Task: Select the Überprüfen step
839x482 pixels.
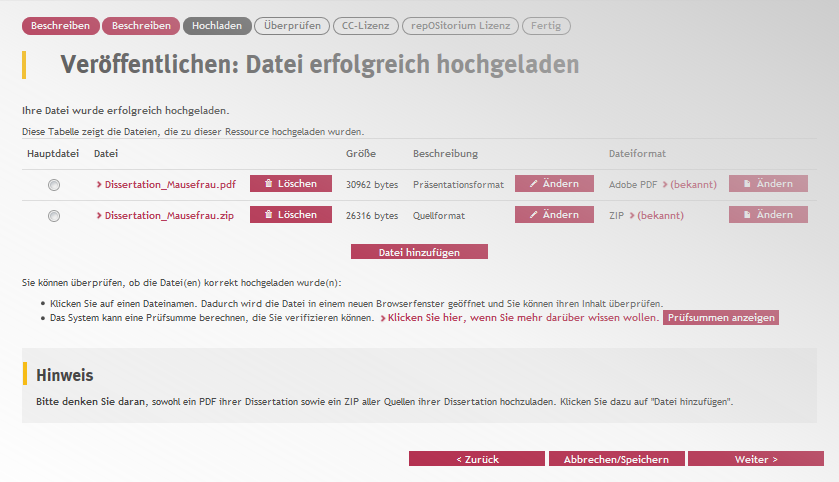Action: 292,26
